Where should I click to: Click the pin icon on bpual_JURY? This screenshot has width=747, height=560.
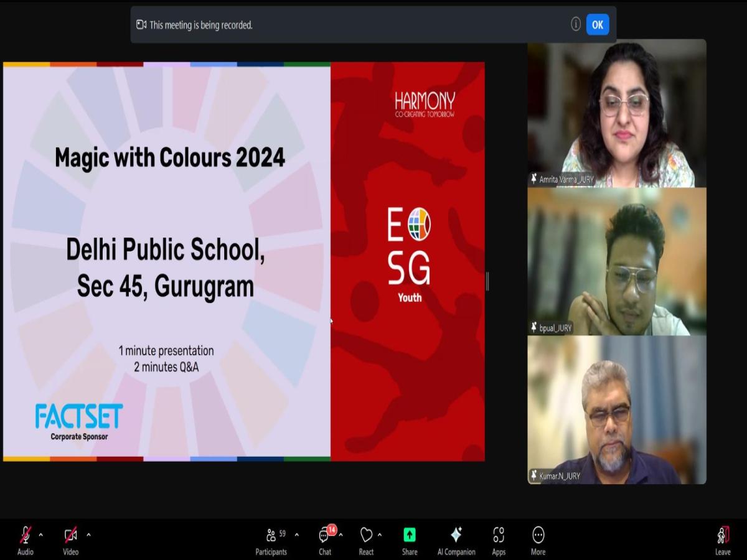click(x=534, y=327)
